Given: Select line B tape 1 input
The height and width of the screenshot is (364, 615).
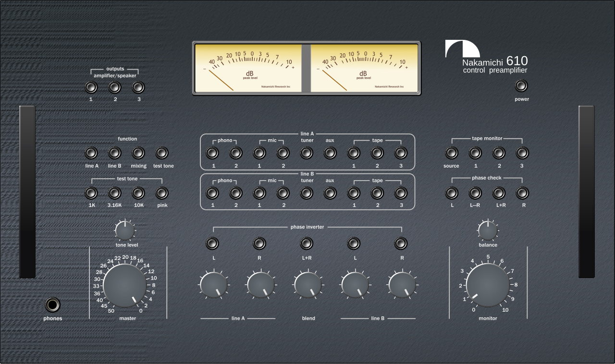Looking at the screenshot, I should (354, 193).
